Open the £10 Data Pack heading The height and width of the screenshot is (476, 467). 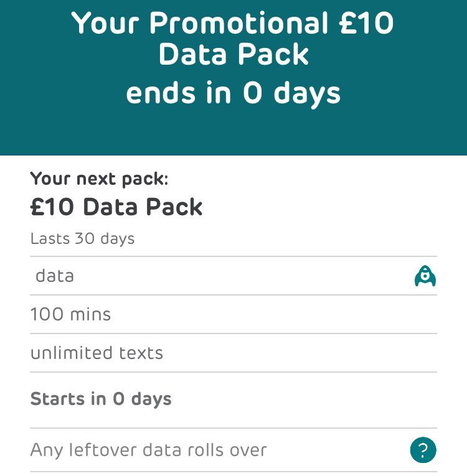coord(116,207)
